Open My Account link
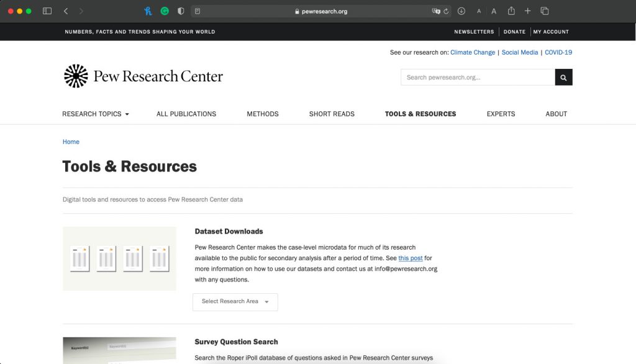 (x=551, y=32)
